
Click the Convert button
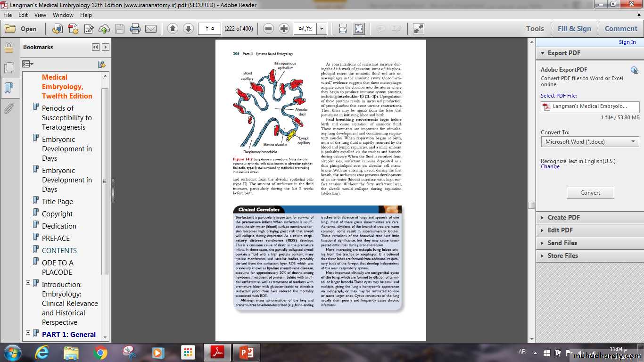[590, 193]
